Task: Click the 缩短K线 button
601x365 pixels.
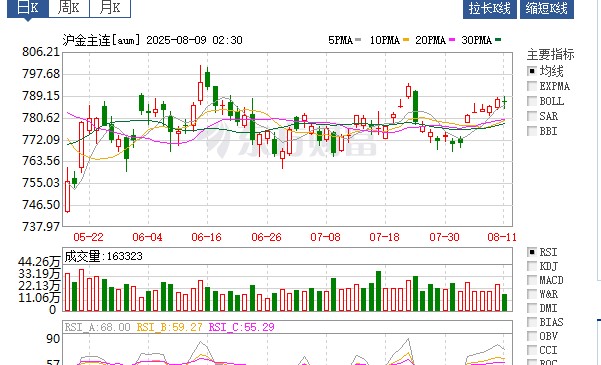Action: [547, 8]
